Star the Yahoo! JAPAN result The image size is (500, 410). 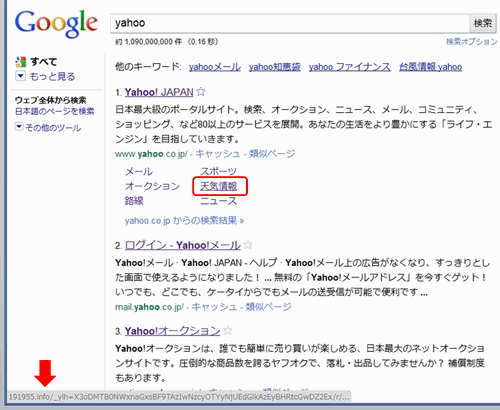201,91
